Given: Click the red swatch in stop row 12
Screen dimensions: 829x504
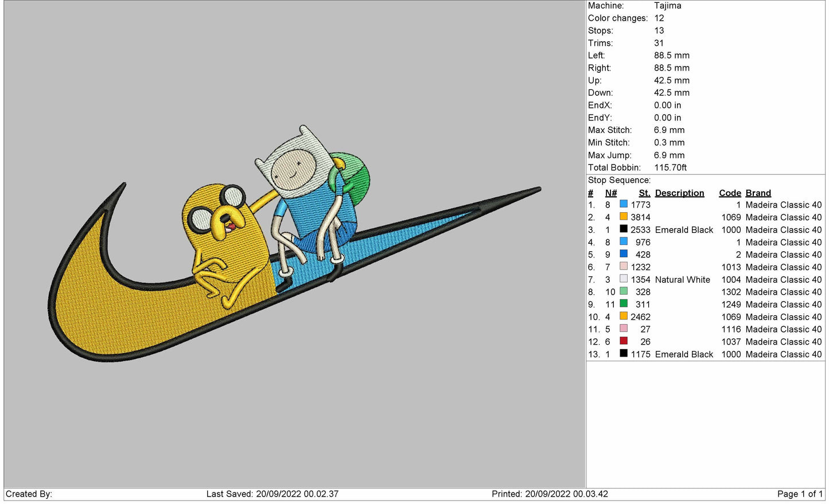Looking at the screenshot, I should pos(623,341).
